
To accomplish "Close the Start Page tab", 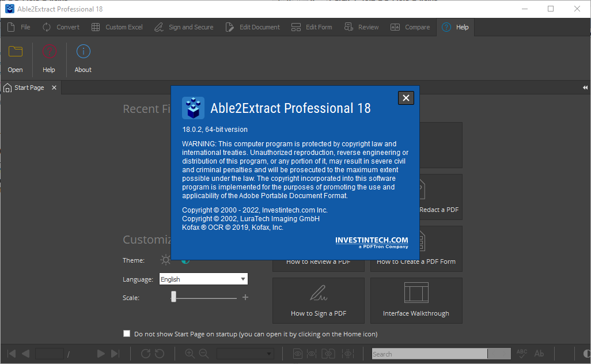I will pos(54,88).
